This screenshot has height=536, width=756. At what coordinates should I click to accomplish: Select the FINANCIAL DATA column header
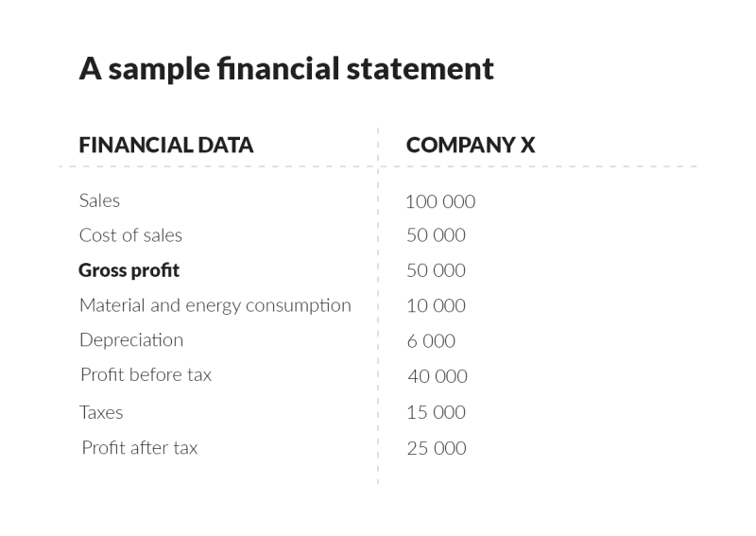pos(165,146)
